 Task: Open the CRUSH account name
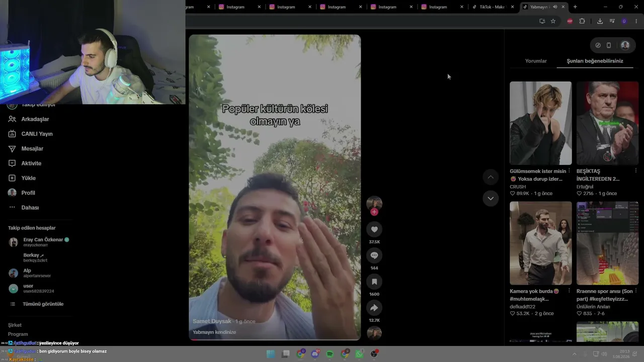518,187
